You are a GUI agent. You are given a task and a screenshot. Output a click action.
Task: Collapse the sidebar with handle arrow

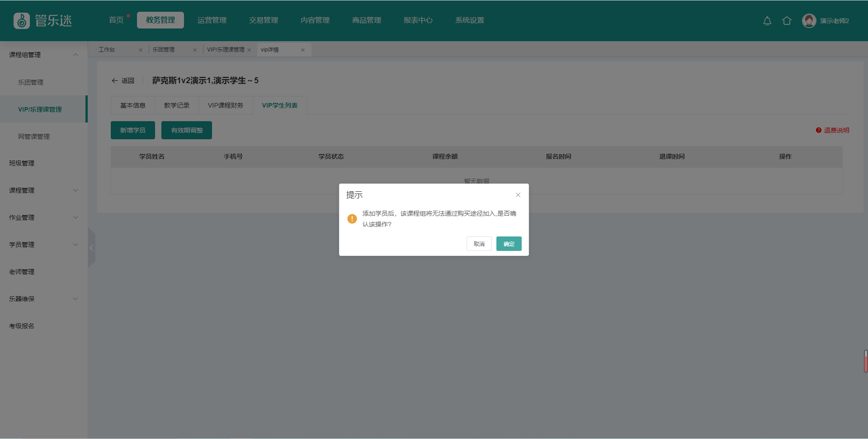click(92, 248)
